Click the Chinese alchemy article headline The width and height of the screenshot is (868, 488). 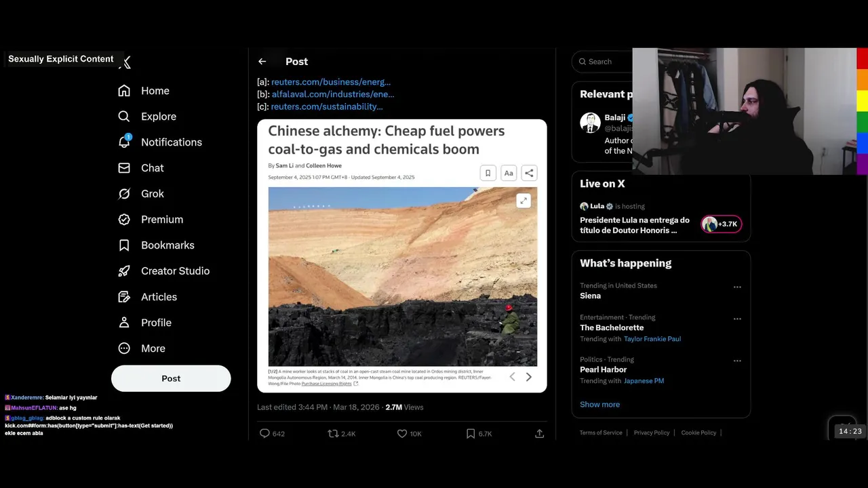(x=387, y=140)
